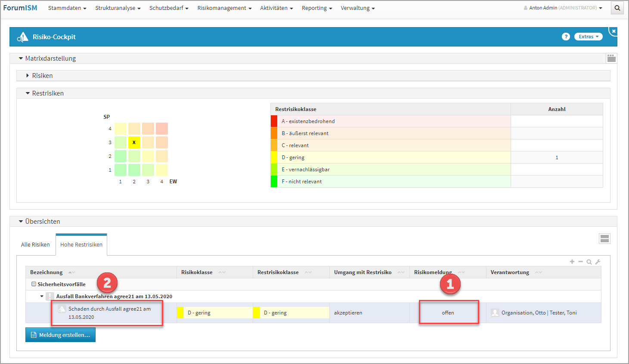Open the Risikomanagement menu
629x364 pixels.
224,8
